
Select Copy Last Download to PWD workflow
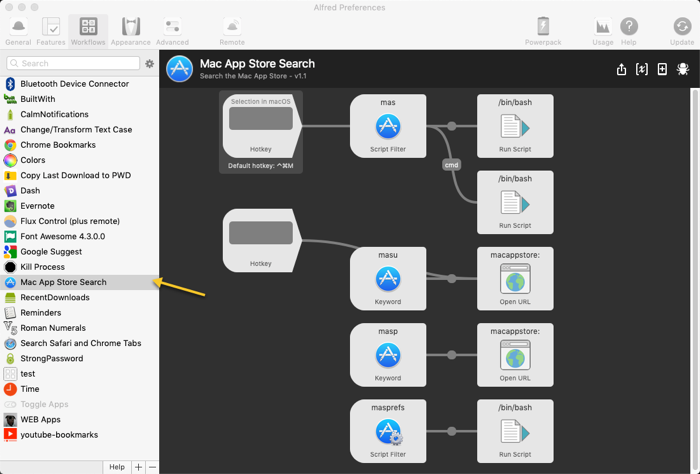click(x=79, y=175)
